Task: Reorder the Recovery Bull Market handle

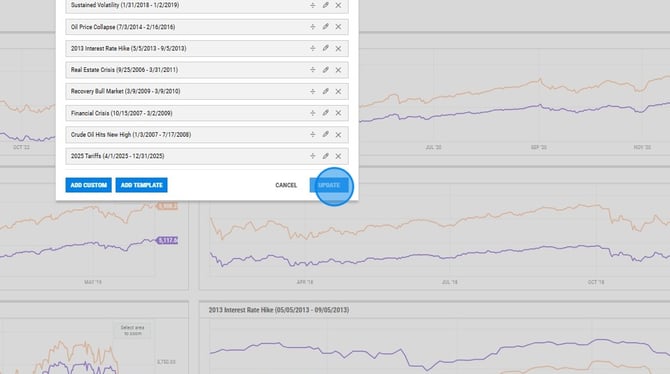Action: tap(312, 91)
